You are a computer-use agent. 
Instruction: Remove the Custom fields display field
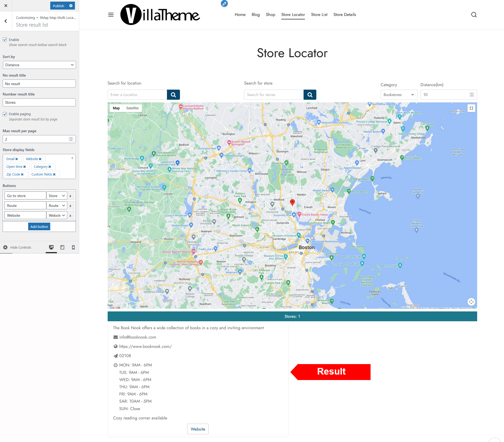pyautogui.click(x=54, y=174)
